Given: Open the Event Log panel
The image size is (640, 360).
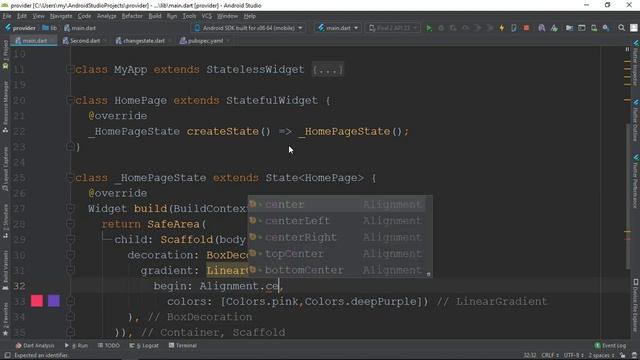Looking at the screenshot, I should [x=610, y=346].
